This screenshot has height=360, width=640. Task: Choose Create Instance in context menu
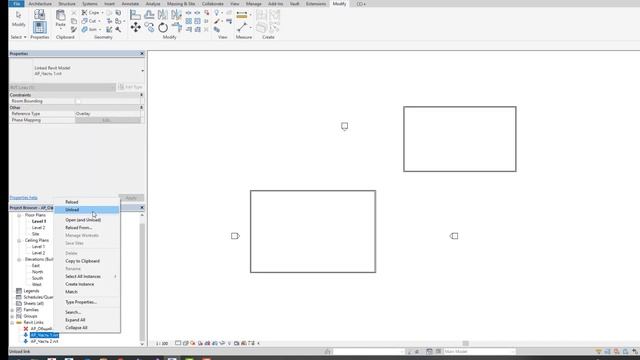[x=87, y=284]
